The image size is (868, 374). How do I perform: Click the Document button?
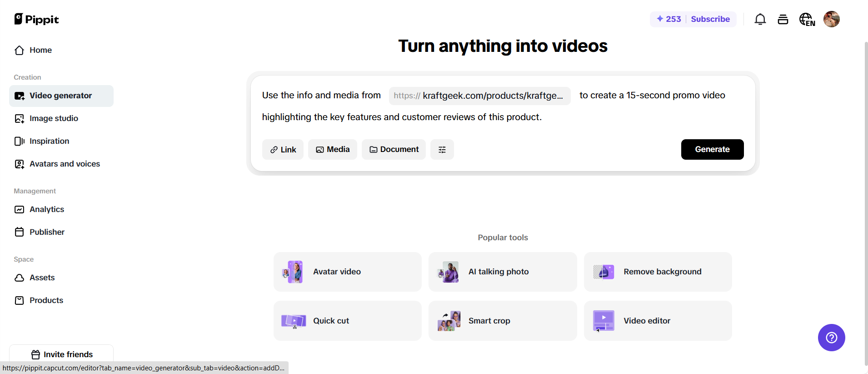[394, 149]
